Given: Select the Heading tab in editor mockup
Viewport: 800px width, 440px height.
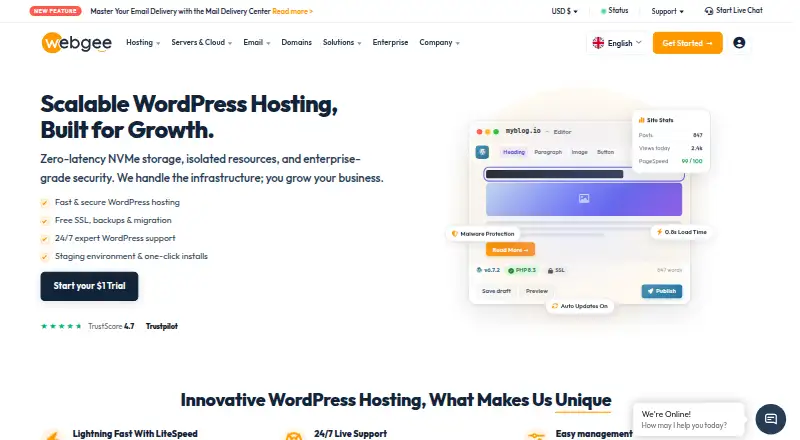Looking at the screenshot, I should [x=514, y=152].
